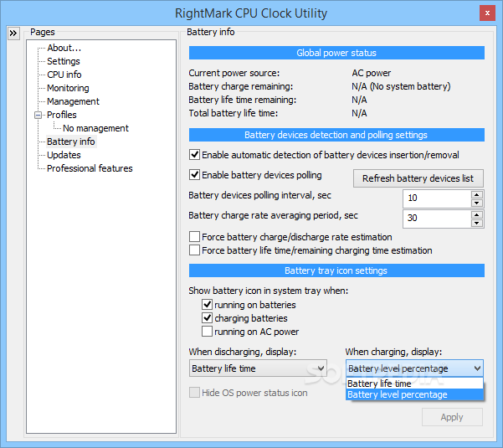Select the No management profile
Screen dimensions: 503x448
point(95,128)
